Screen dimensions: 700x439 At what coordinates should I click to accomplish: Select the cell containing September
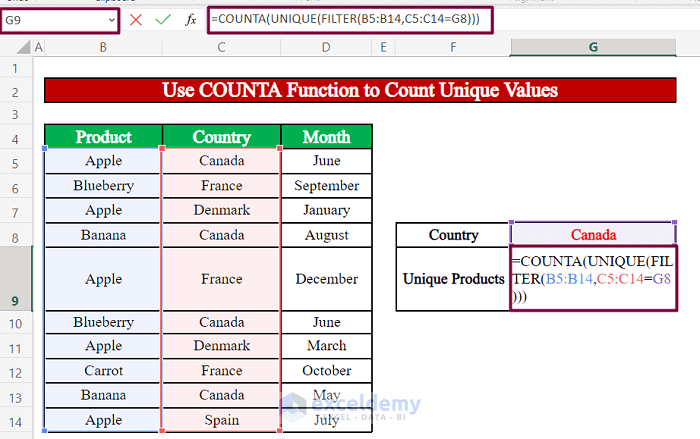[326, 186]
